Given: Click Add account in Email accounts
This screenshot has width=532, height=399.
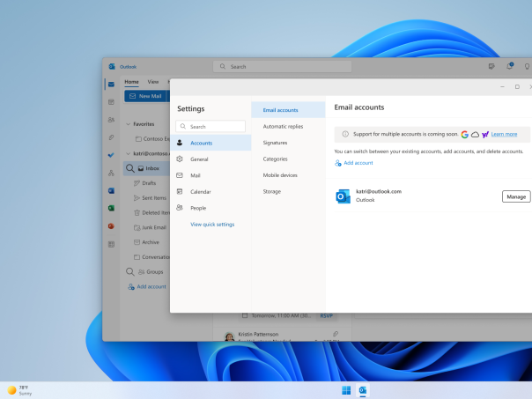Looking at the screenshot, I should click(x=358, y=163).
